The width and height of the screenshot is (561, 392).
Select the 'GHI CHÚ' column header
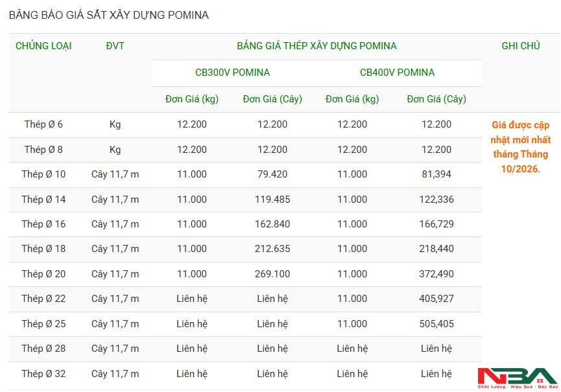click(521, 46)
